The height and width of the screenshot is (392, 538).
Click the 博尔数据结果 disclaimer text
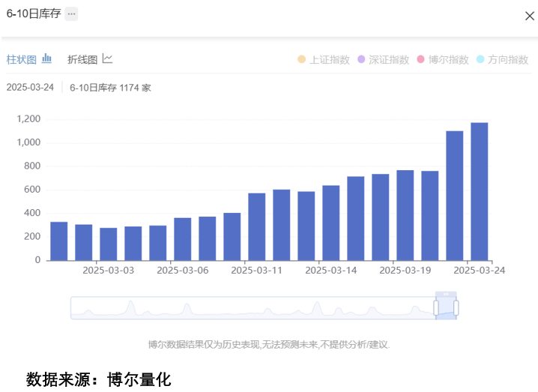(269, 344)
